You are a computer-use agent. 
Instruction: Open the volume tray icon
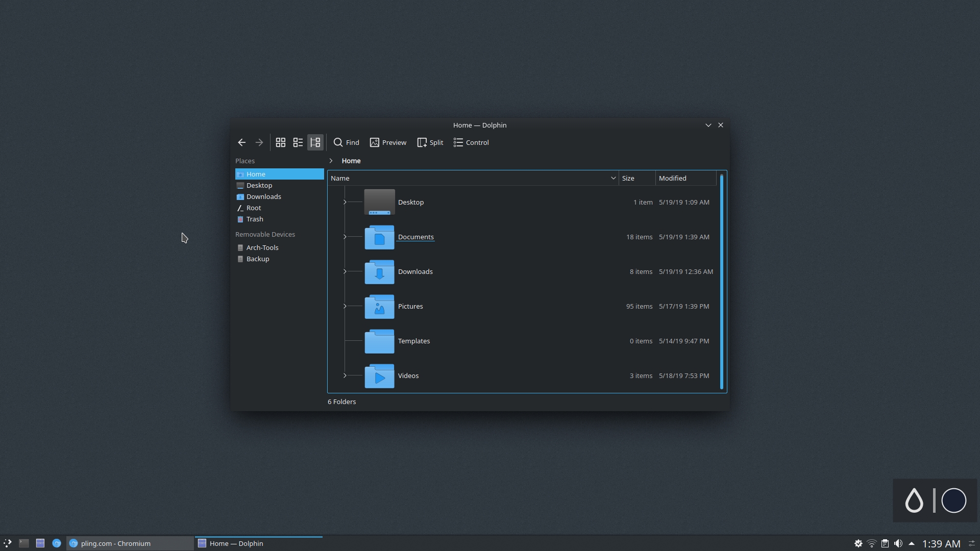[898, 543]
